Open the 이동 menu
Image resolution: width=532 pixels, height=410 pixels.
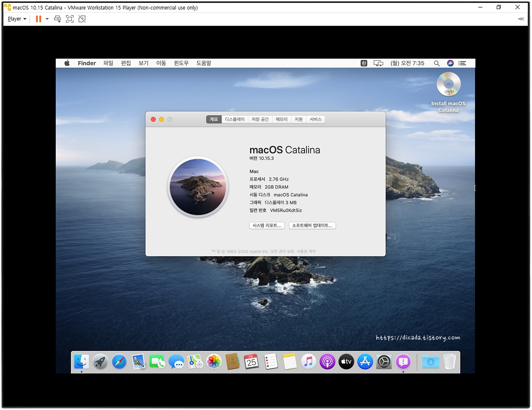coord(161,63)
